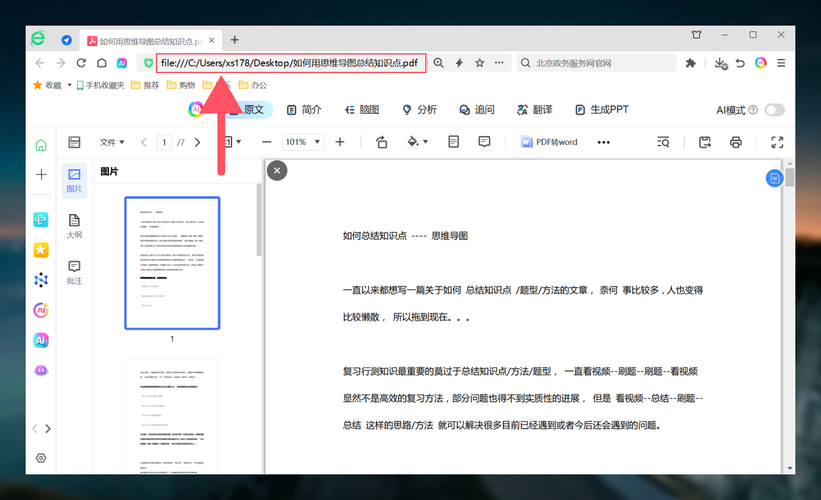Open the 手机收藏夹 bookmark

[101, 85]
